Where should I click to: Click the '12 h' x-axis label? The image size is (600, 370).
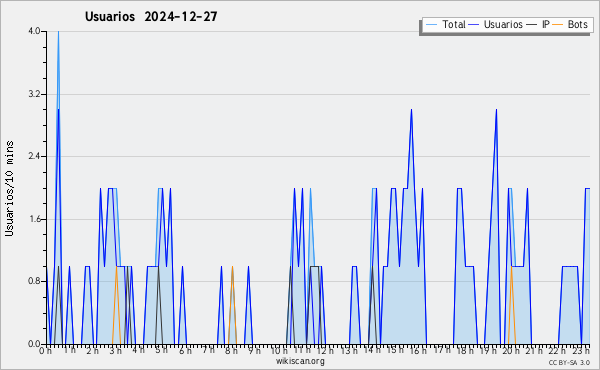click(x=325, y=351)
